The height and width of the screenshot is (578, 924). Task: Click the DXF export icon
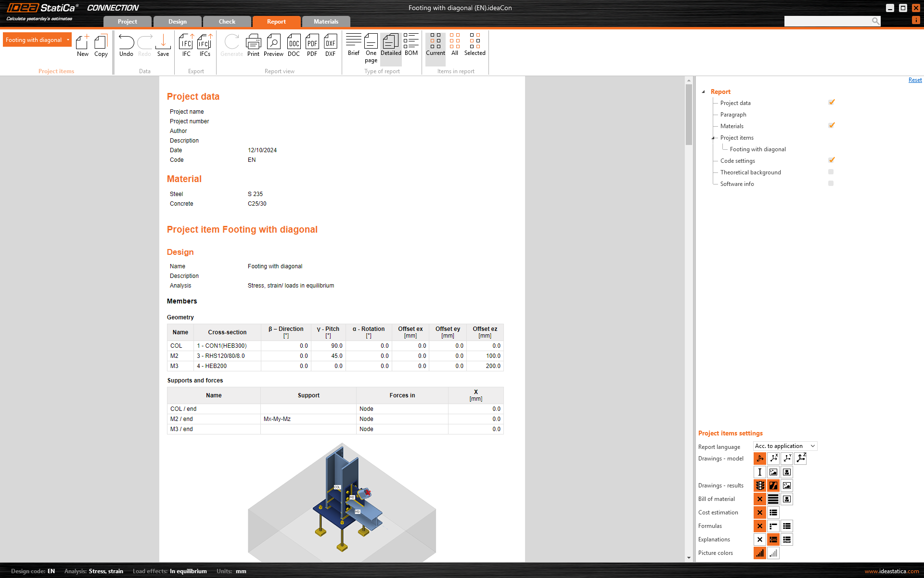point(330,45)
